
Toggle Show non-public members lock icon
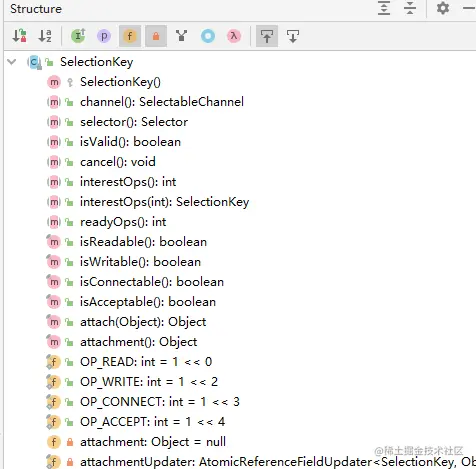[x=156, y=36]
